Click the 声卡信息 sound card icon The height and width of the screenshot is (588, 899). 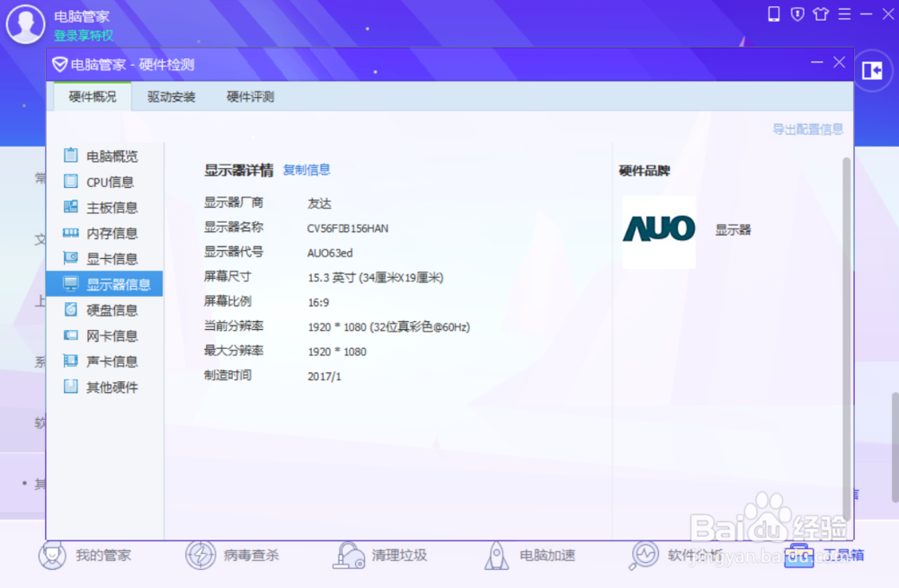tap(70, 361)
